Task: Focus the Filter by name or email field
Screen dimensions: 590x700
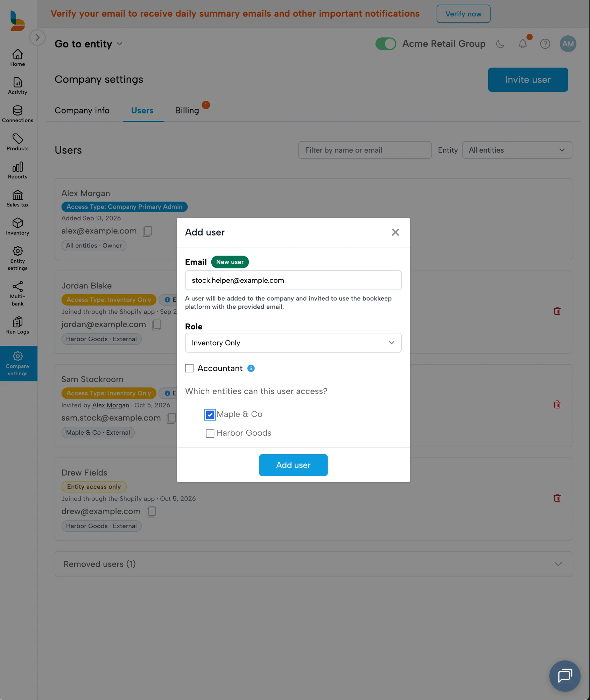Action: coord(365,150)
